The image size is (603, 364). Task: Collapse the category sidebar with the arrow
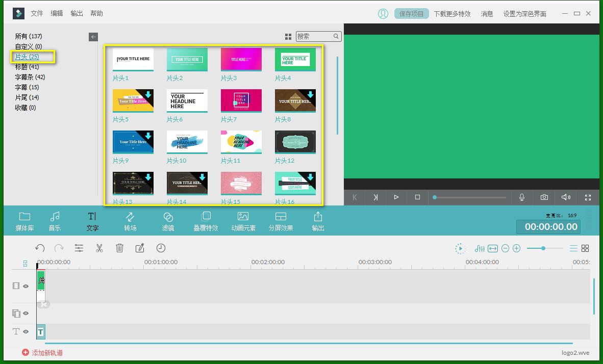pos(93,37)
